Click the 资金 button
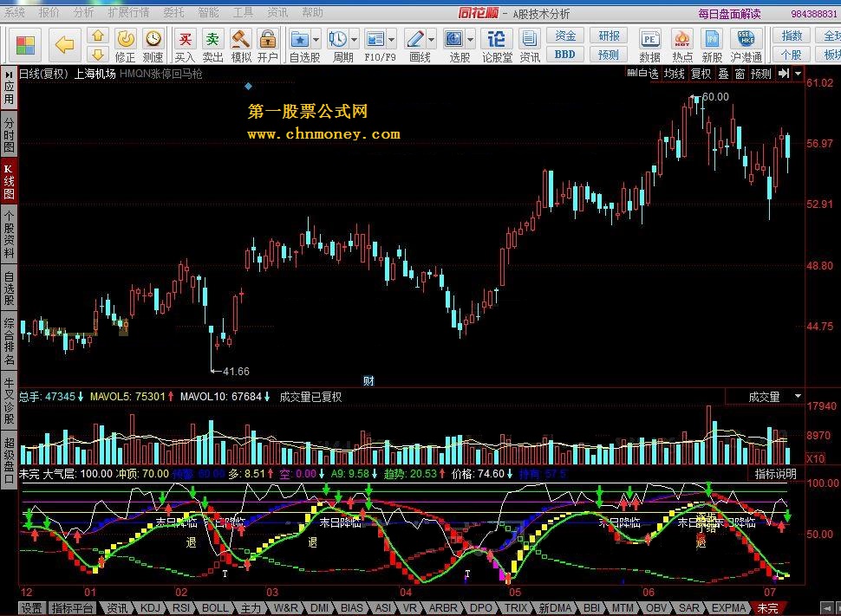 tap(565, 36)
